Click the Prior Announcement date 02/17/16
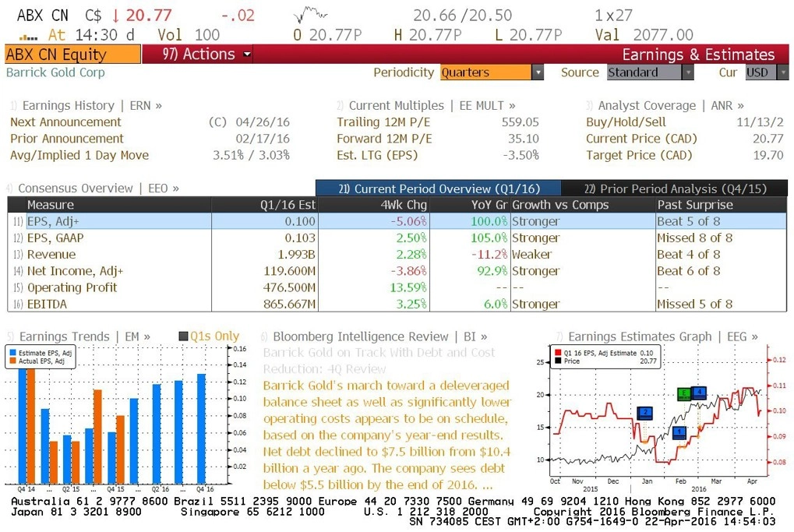The height and width of the screenshot is (532, 794). coord(263,139)
